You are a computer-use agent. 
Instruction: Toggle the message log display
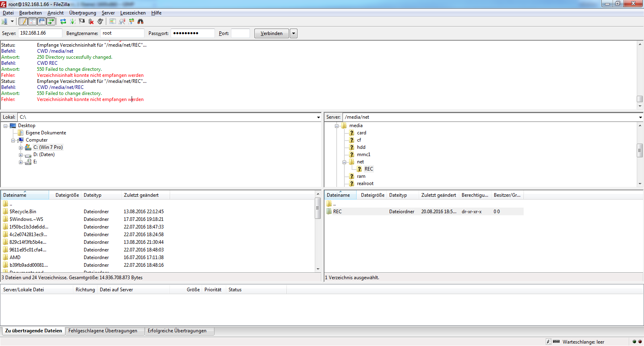point(23,22)
